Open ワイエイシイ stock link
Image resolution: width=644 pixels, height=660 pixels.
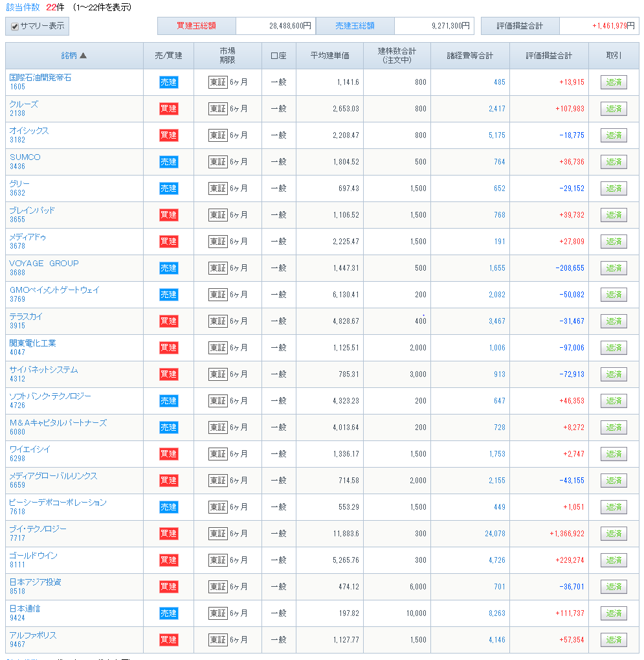(30, 449)
